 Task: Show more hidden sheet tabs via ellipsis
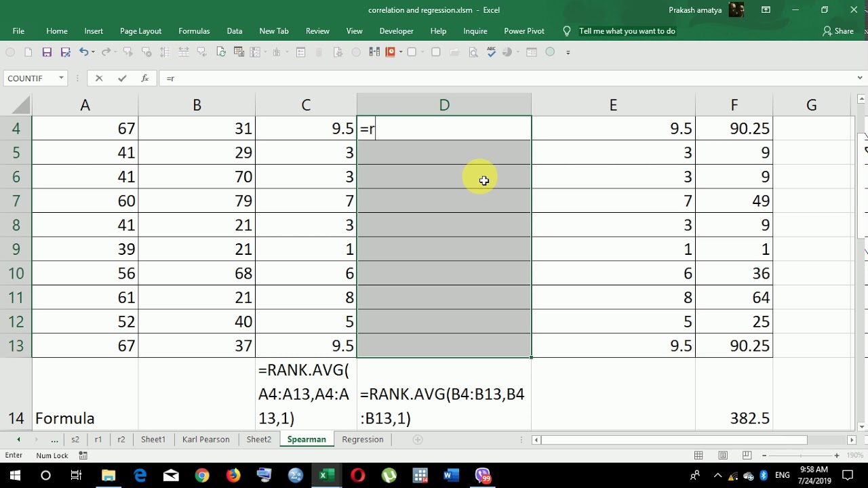click(54, 440)
